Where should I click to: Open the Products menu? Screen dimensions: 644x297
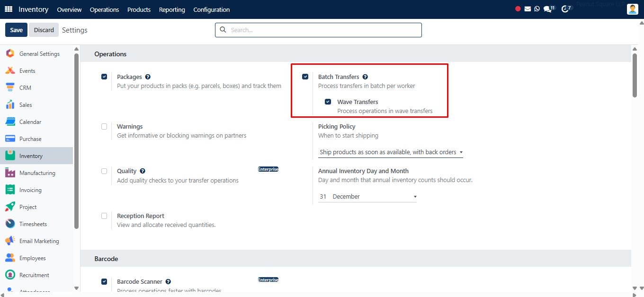tap(139, 9)
